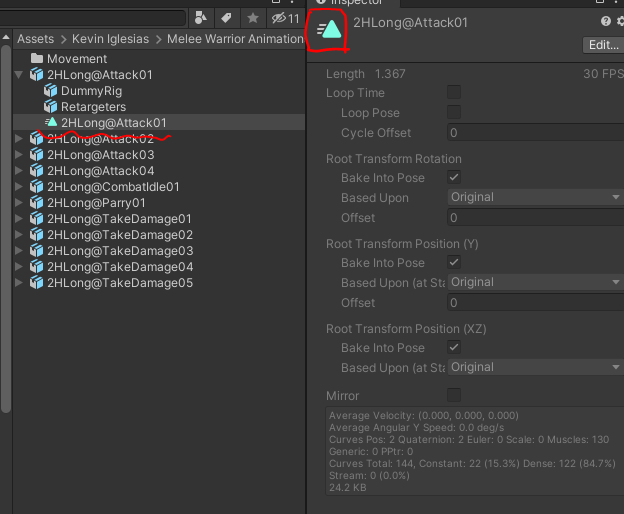Expand the 2HLong@TakeDamage01 tree item
This screenshot has width=624, height=514.
tap(18, 219)
